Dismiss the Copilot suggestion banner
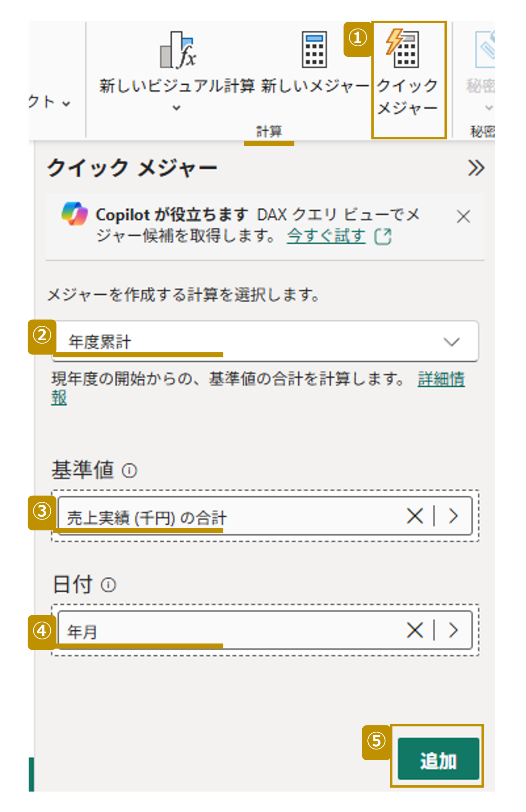This screenshot has width=526, height=812. pyautogui.click(x=463, y=217)
